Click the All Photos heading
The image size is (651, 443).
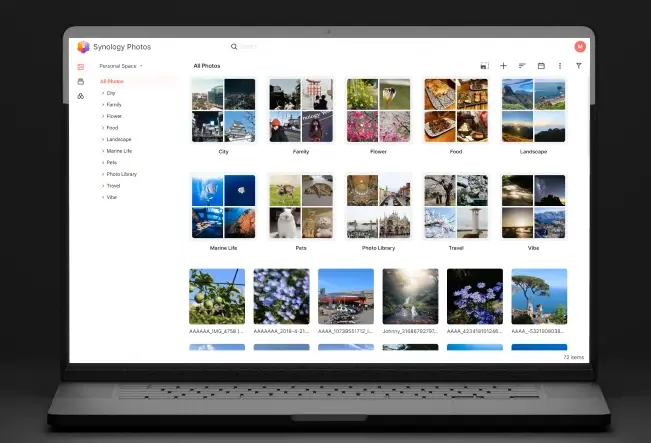pos(207,66)
